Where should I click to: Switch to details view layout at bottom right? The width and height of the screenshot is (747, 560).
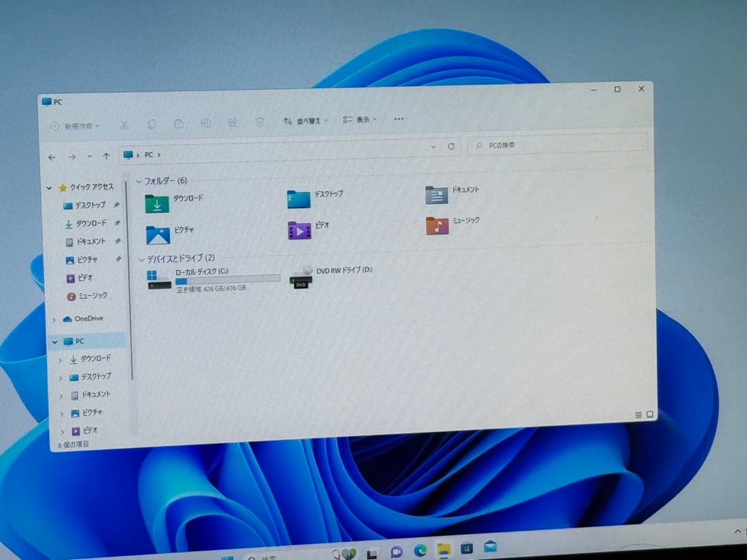(637, 414)
